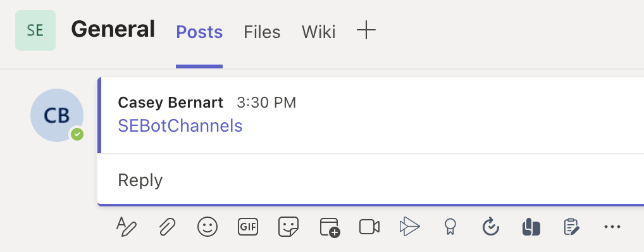Open the Praise badge icon
The width and height of the screenshot is (644, 252).
[450, 227]
